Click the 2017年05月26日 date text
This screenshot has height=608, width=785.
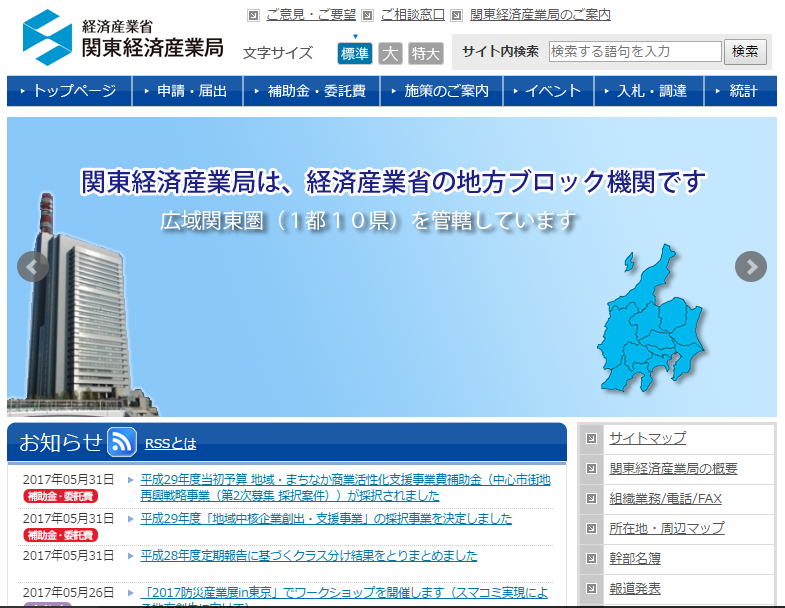tap(68, 593)
